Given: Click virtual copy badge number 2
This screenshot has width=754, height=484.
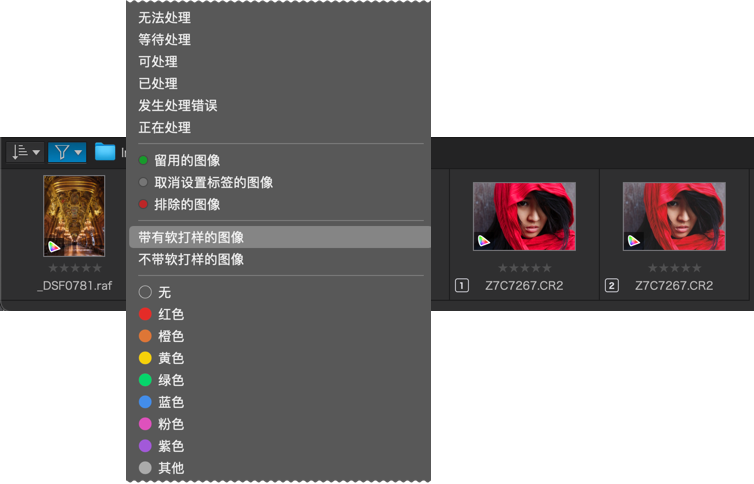Looking at the screenshot, I should [x=612, y=286].
